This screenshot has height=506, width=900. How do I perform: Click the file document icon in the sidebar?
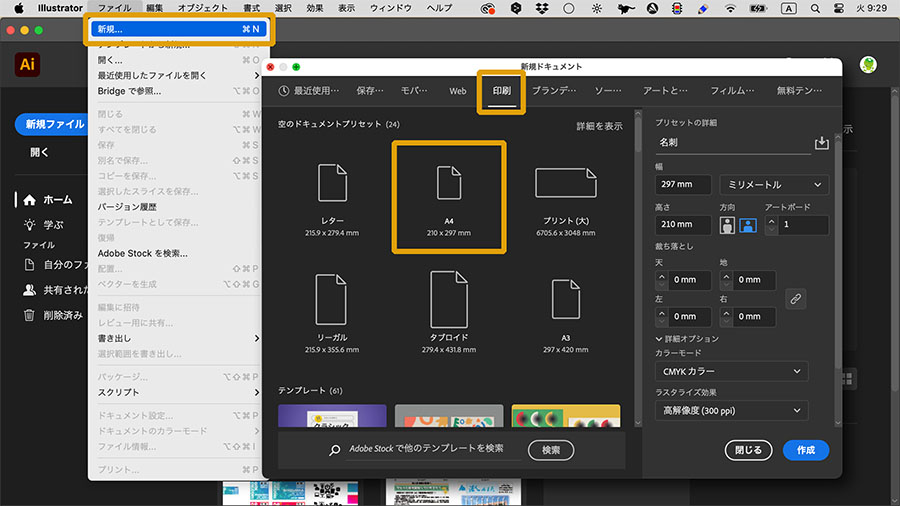(x=29, y=264)
